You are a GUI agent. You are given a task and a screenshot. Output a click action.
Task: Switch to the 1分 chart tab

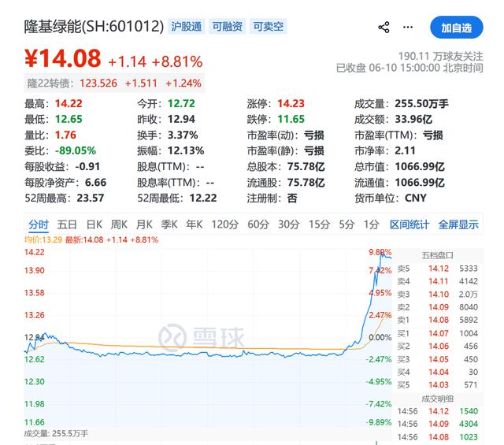[371, 224]
